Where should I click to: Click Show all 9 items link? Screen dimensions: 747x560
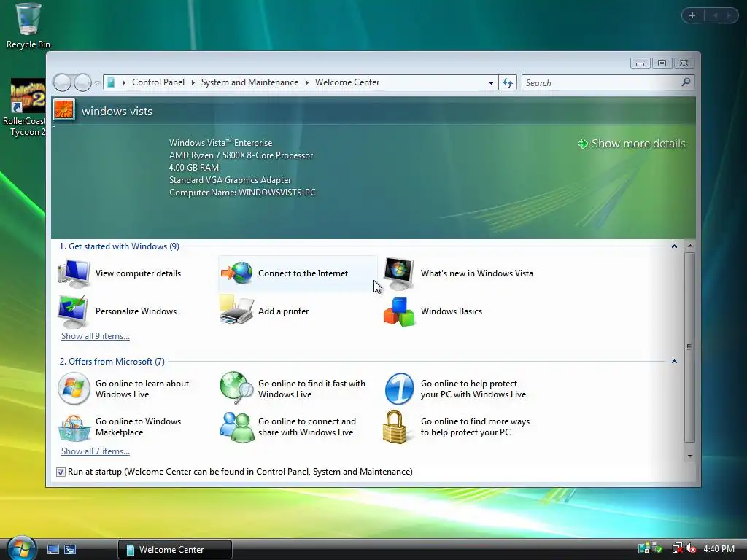pyautogui.click(x=96, y=336)
